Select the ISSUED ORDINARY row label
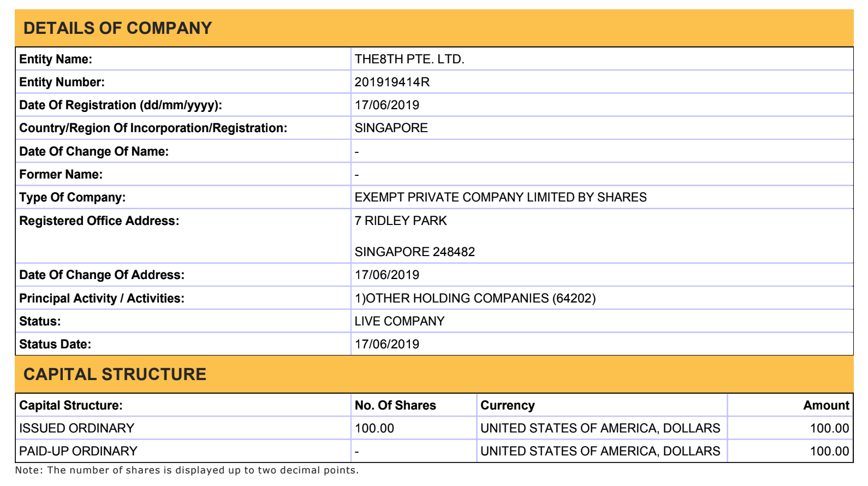The width and height of the screenshot is (868, 486). tap(77, 428)
